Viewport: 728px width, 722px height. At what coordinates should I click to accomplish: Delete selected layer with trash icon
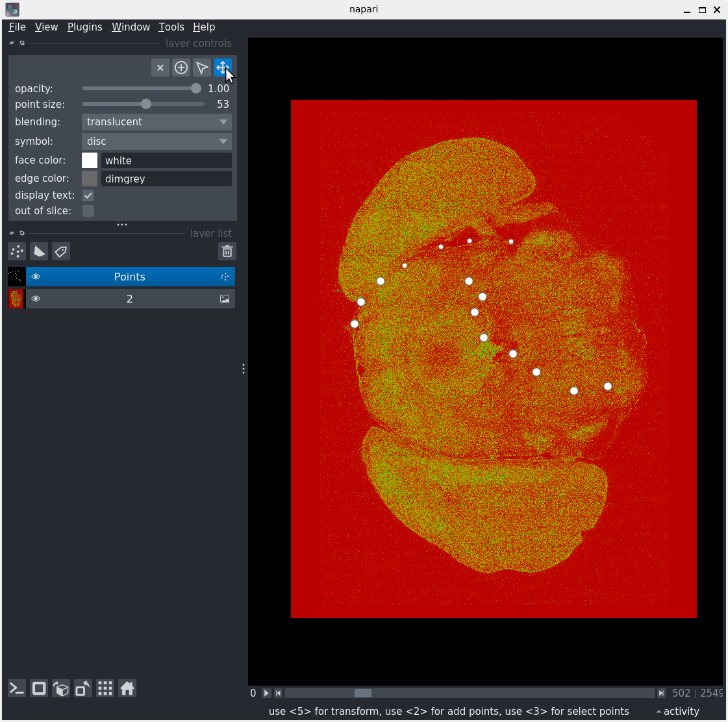227,251
